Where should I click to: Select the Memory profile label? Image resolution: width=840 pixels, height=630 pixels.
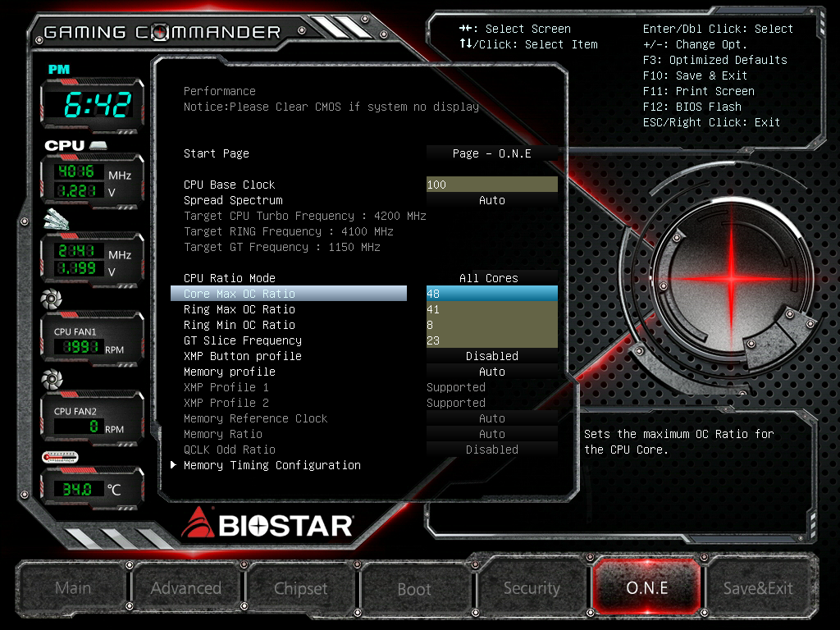[230, 372]
